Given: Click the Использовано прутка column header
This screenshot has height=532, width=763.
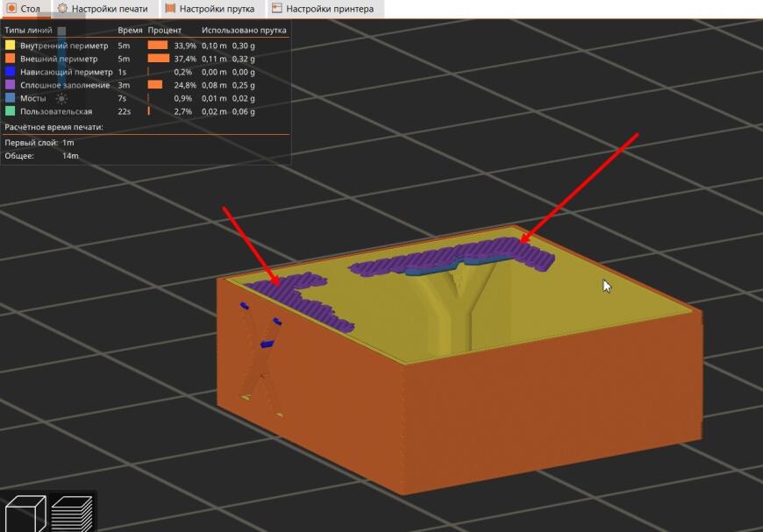Looking at the screenshot, I should point(244,31).
